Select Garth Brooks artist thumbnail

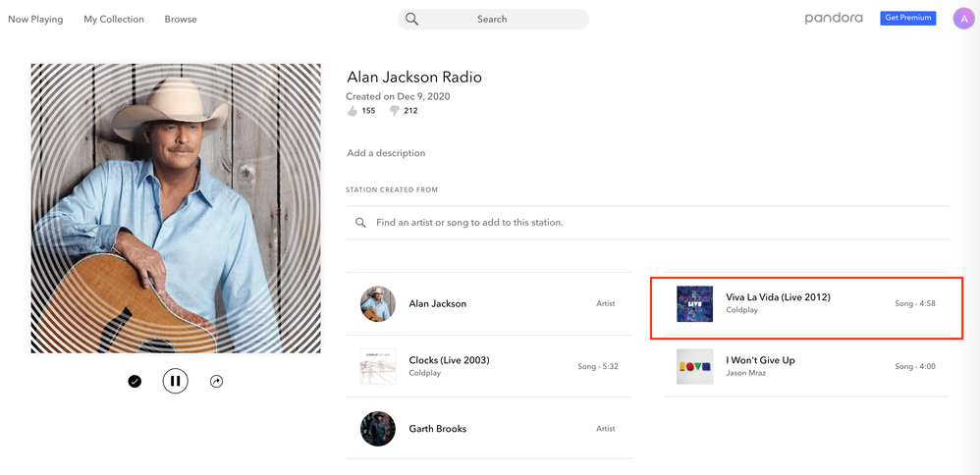coord(378,429)
